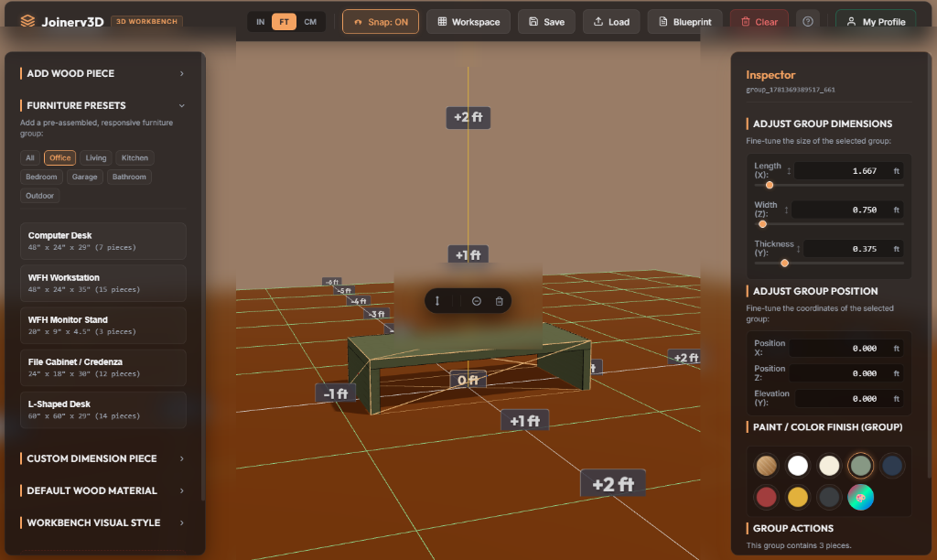937x560 pixels.
Task: Pick the natural wood grain swatch
Action: pyautogui.click(x=766, y=466)
